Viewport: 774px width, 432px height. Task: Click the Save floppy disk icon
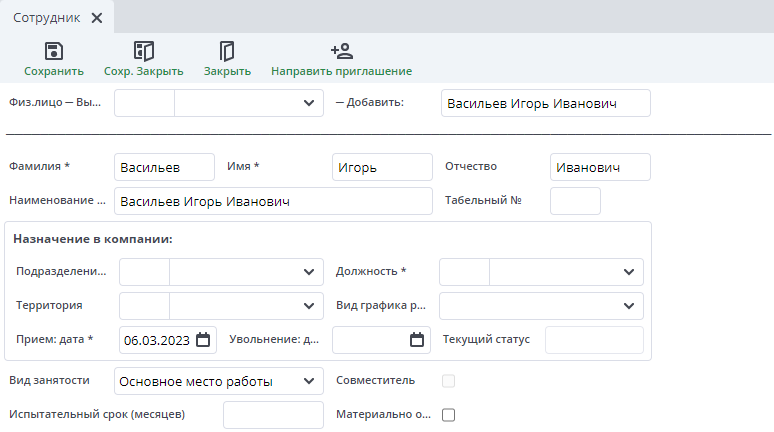[54, 51]
